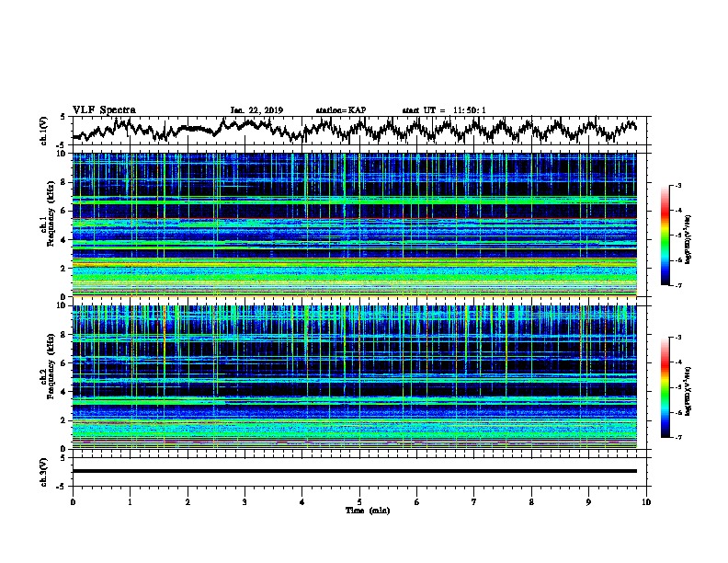Click the '4' frequency tick of ch.2

coord(65,392)
